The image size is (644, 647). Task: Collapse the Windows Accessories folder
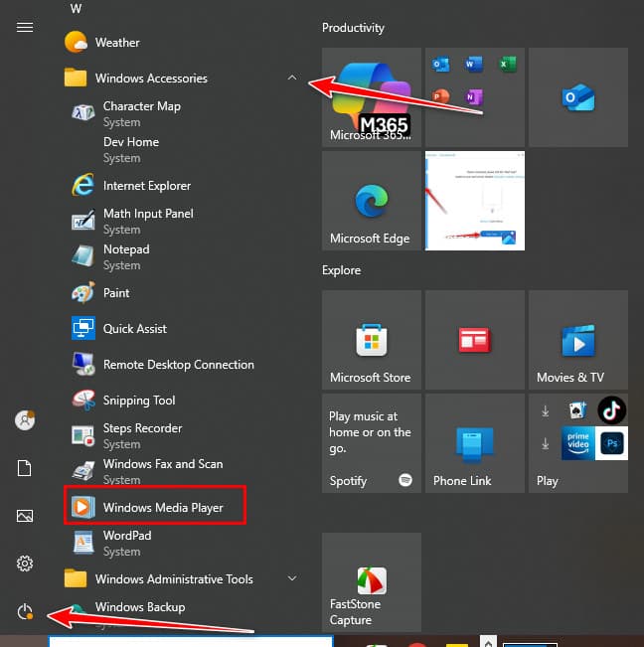pyautogui.click(x=291, y=78)
